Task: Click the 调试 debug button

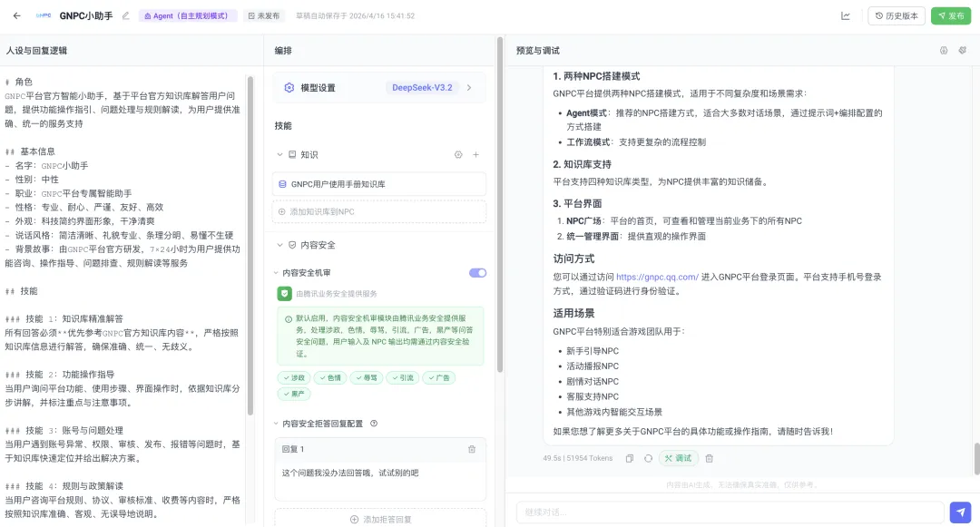Action: [x=678, y=458]
